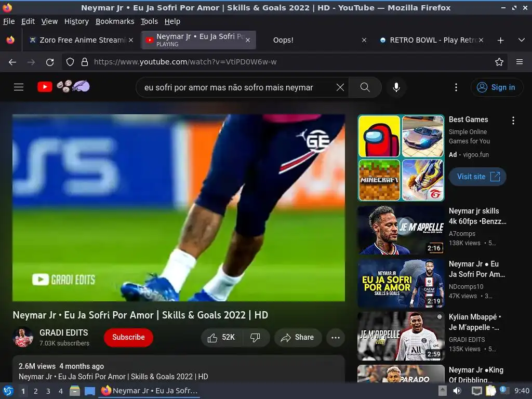List all tabs with chevron dropdown
Viewport: 532px width, 399px height.
point(522,40)
